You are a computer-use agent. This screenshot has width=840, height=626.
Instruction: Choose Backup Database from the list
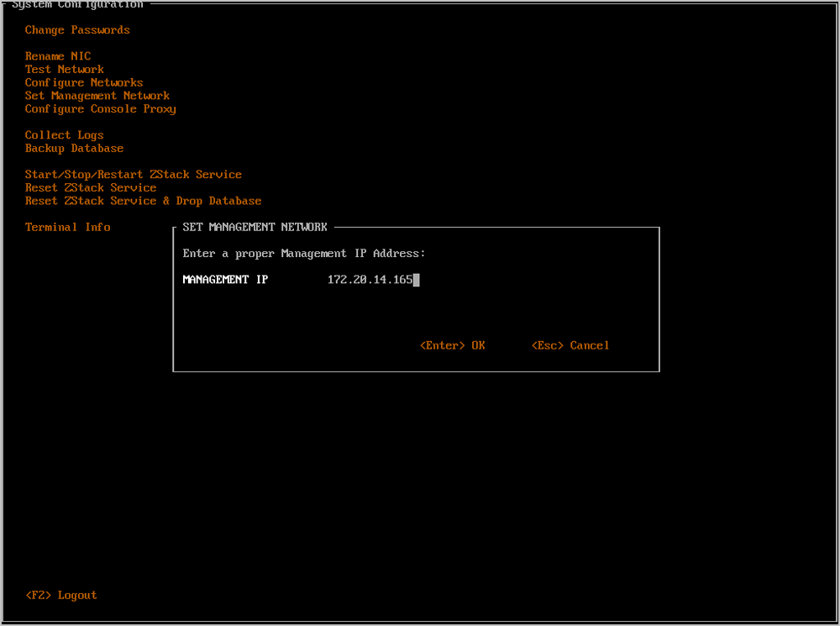coord(74,148)
